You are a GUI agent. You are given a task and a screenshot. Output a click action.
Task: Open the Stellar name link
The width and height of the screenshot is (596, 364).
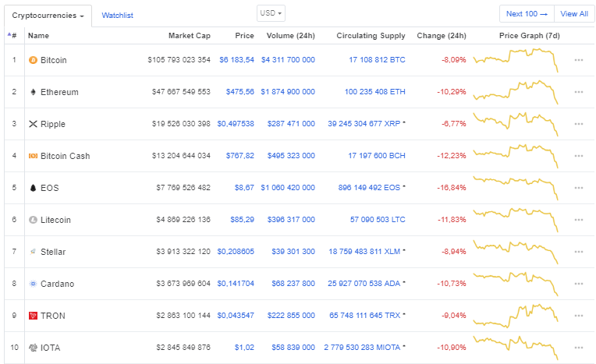tap(53, 252)
